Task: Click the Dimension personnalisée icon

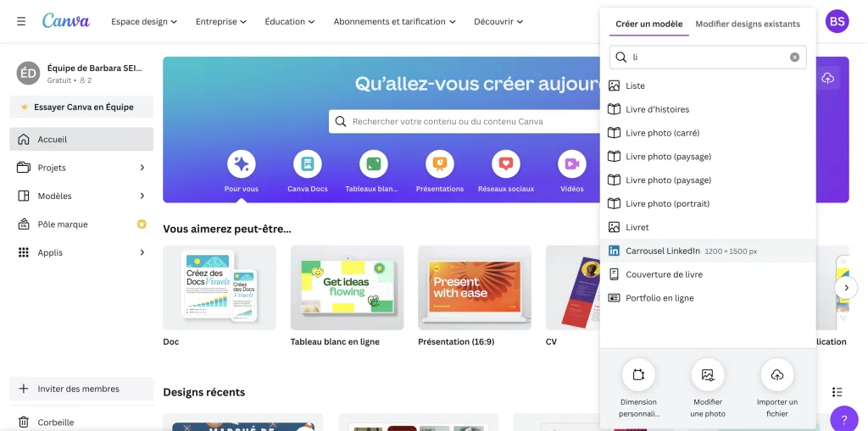Action: coord(638,374)
